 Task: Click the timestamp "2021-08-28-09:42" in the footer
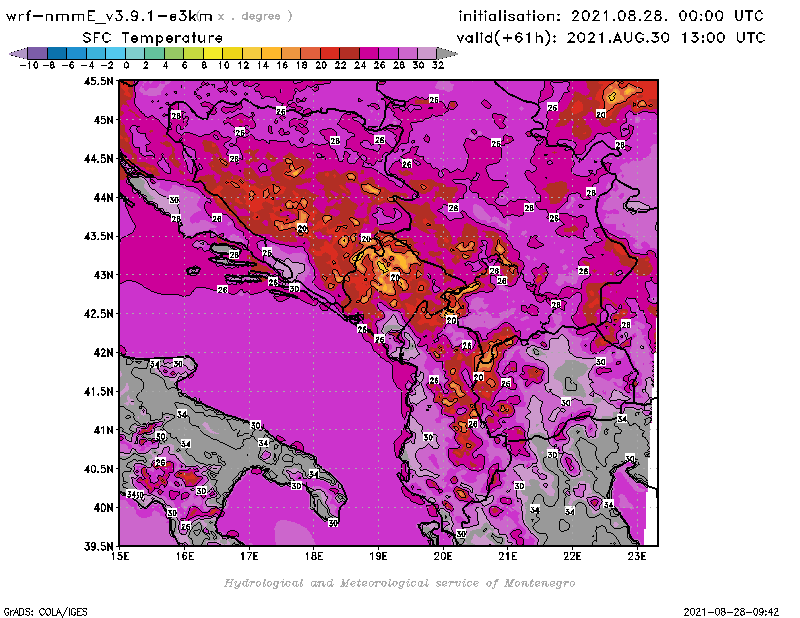point(731,611)
